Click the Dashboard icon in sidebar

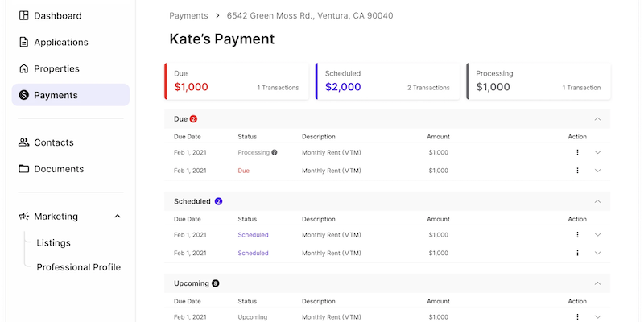24,16
